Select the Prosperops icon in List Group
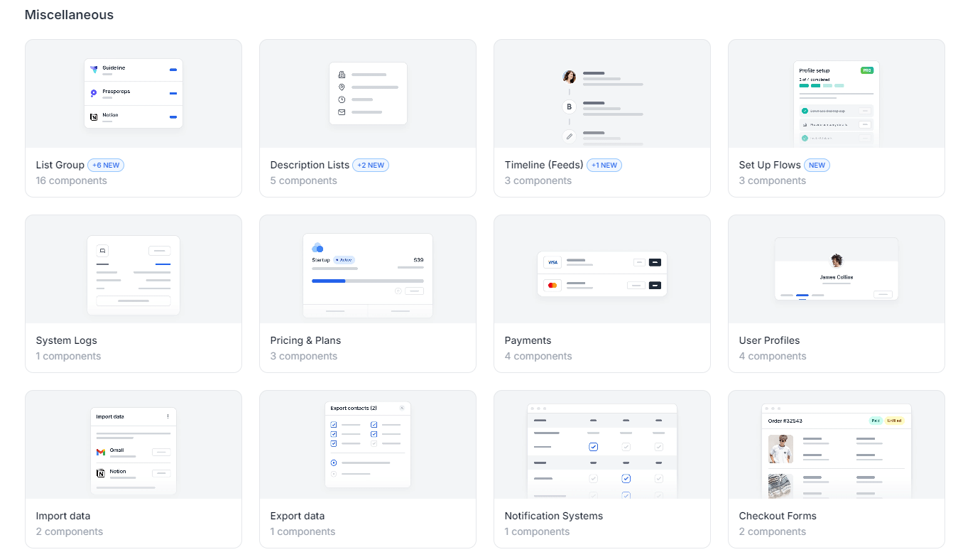Viewport: 980px width, 557px height. pyautogui.click(x=92, y=92)
